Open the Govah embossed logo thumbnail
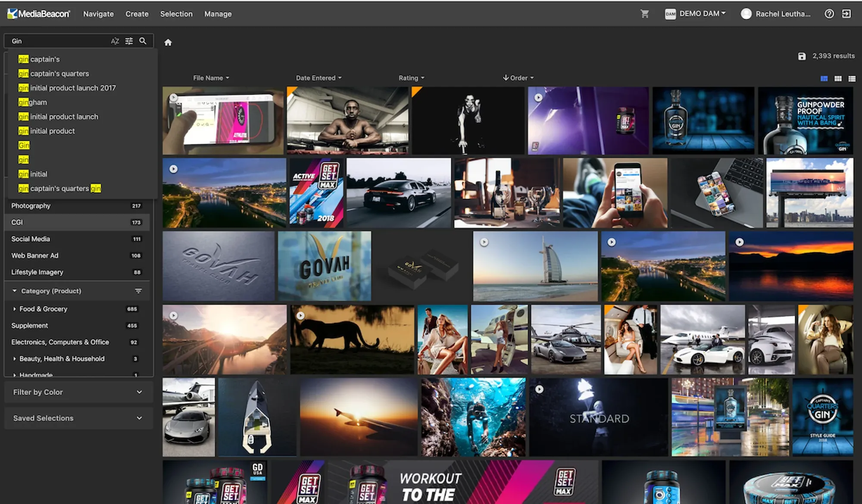The height and width of the screenshot is (504, 862). pos(219,266)
